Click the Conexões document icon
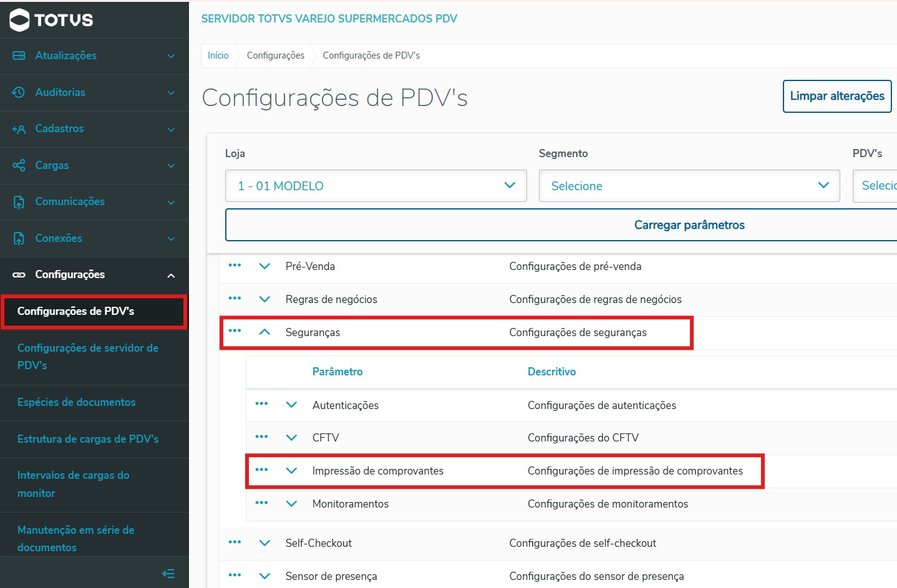Viewport: 897px width, 588px height. [x=19, y=238]
